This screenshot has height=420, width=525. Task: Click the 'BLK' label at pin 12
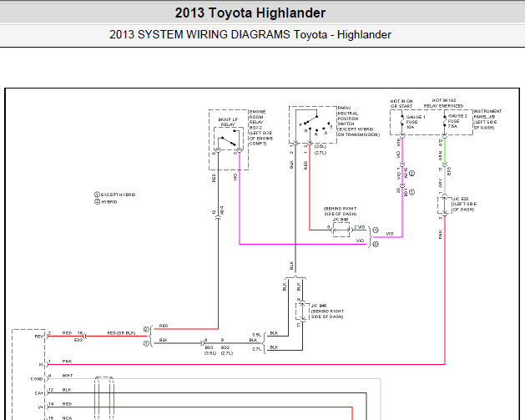coord(67,390)
